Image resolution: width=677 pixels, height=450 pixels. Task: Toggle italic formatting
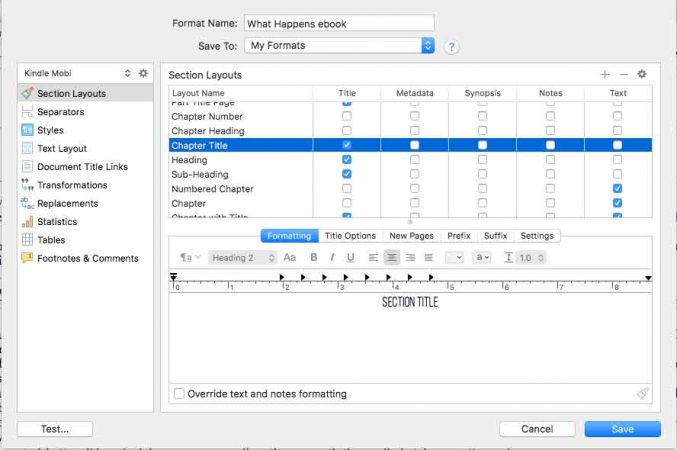[x=332, y=257]
